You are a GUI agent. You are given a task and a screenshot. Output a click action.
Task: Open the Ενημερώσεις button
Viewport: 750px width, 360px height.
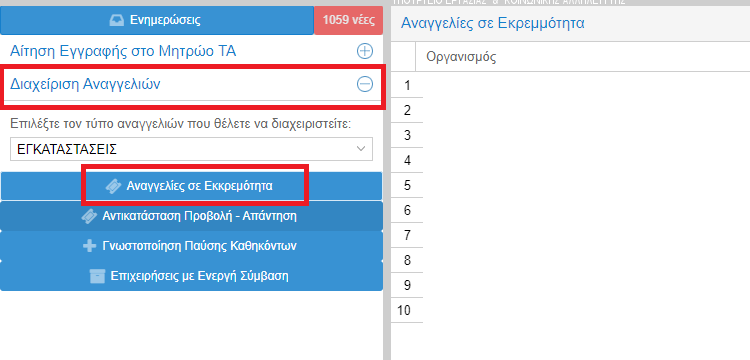[x=157, y=21]
